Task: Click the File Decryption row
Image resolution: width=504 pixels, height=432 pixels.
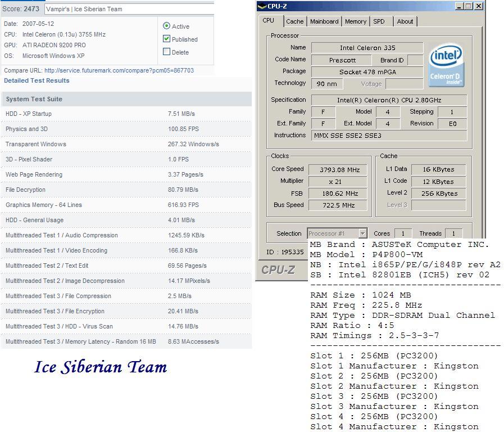Action: 126,190
